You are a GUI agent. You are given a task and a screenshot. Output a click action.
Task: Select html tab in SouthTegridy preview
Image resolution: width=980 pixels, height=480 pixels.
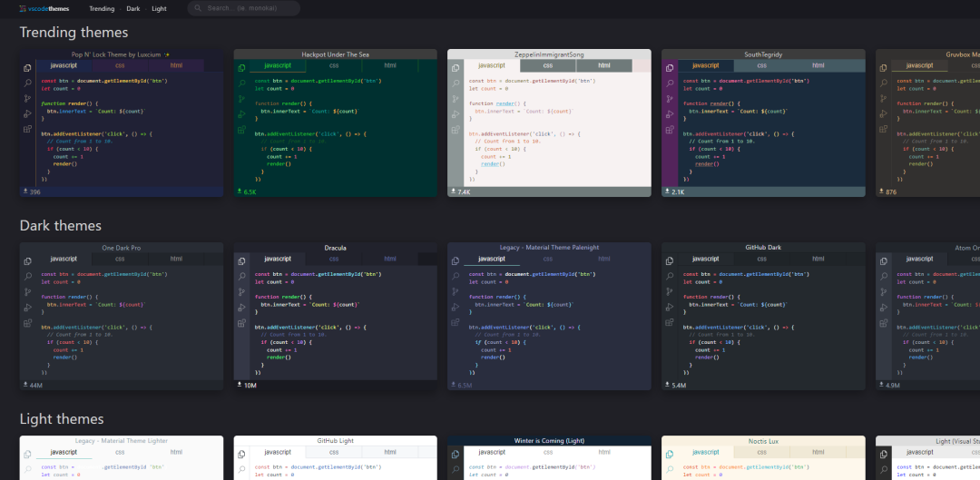click(818, 65)
